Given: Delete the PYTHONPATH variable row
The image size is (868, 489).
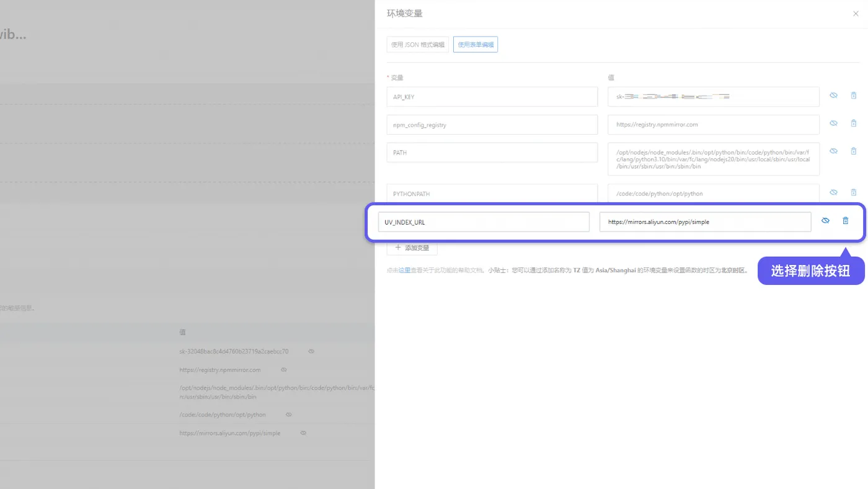Looking at the screenshot, I should coord(854,192).
